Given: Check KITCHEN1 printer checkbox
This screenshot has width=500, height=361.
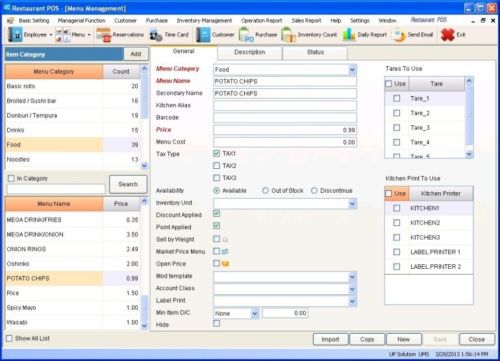Looking at the screenshot, I should pyautogui.click(x=397, y=208).
